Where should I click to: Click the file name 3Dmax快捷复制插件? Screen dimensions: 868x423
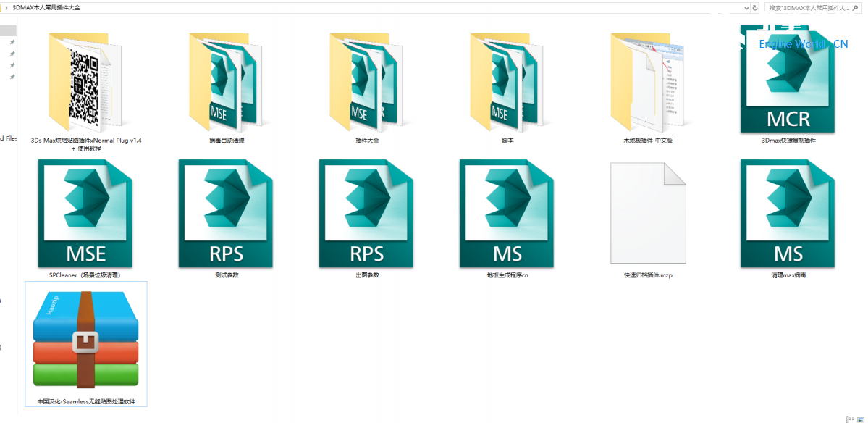click(788, 141)
